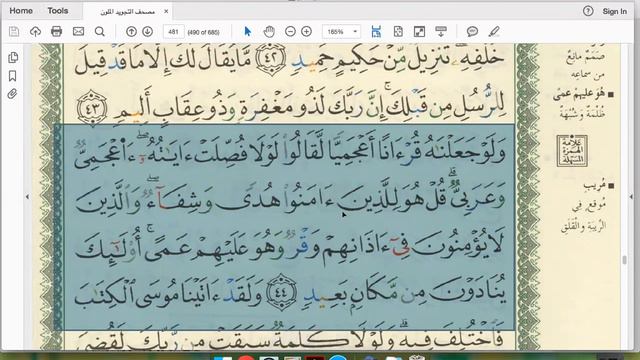Expand the right tools pane arrow
Screen dimensions: 640x360
pos(631,197)
